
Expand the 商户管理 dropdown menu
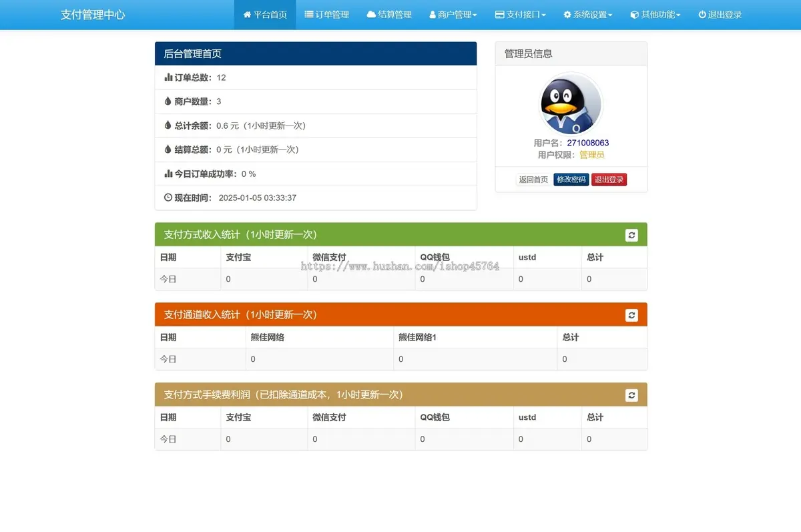453,15
